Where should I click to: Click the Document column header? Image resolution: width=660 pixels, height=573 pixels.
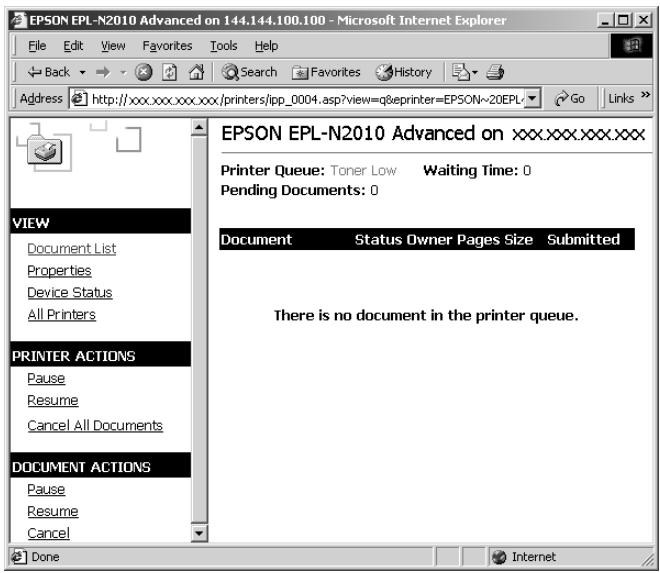click(x=256, y=240)
